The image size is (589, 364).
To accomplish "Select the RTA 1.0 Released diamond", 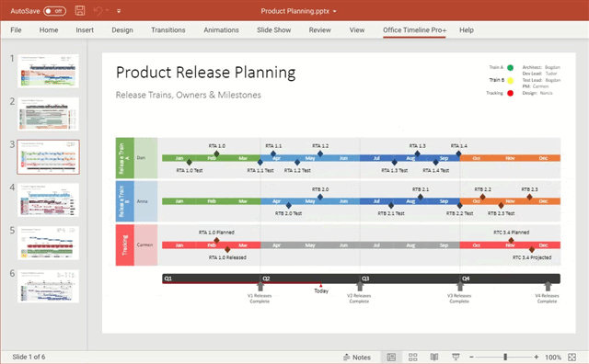I will (x=227, y=249).
